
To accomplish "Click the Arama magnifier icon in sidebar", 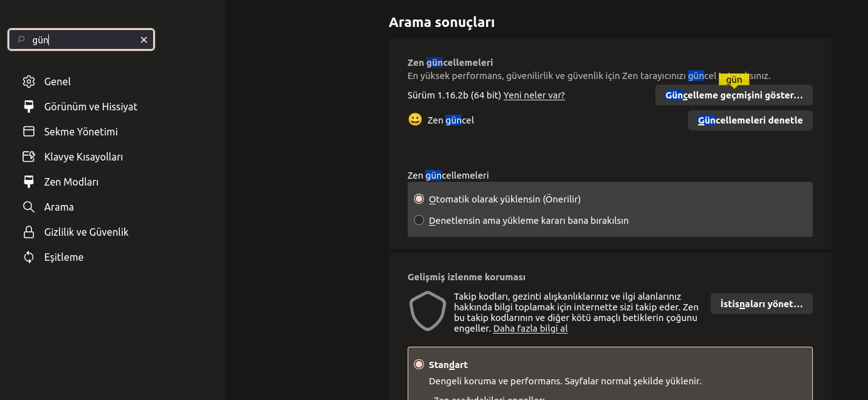I will (28, 207).
